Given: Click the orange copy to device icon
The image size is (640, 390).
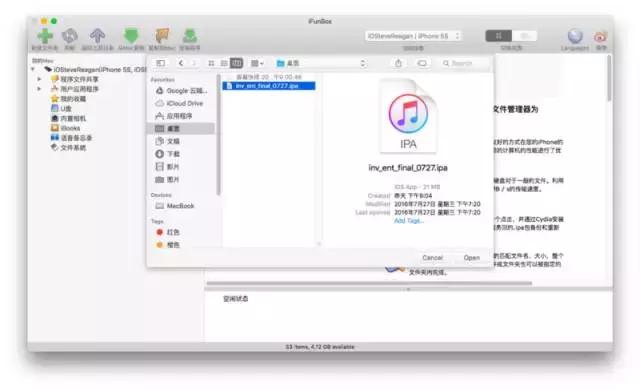Looking at the screenshot, I should point(162,36).
